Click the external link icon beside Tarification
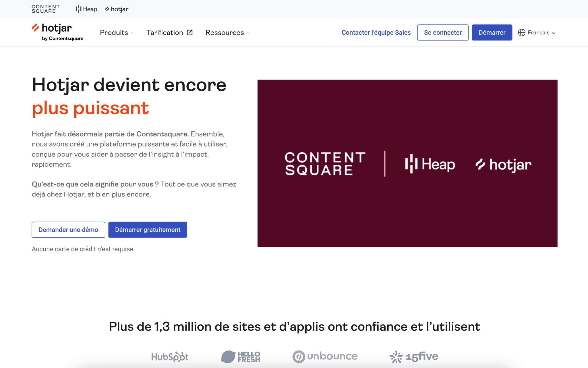This screenshot has width=588, height=368. 190,32
